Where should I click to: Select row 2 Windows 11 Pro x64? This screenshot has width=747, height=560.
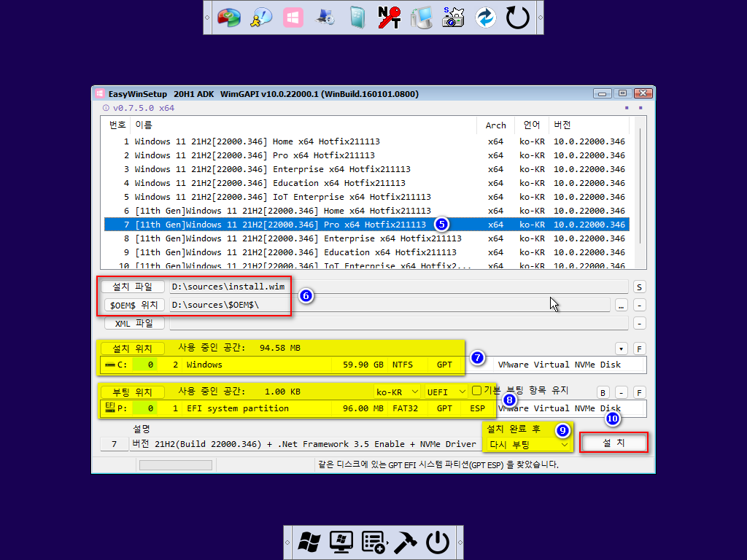367,155
